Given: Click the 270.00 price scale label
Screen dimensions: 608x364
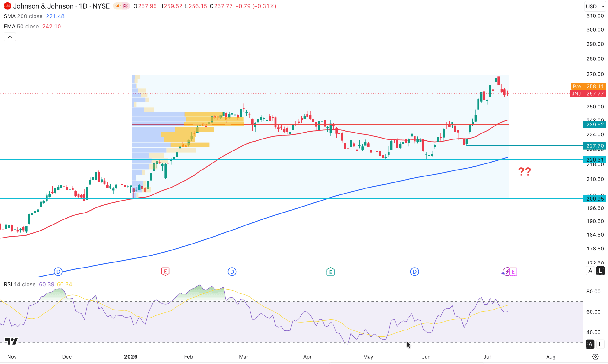Looking at the screenshot, I should (595, 74).
